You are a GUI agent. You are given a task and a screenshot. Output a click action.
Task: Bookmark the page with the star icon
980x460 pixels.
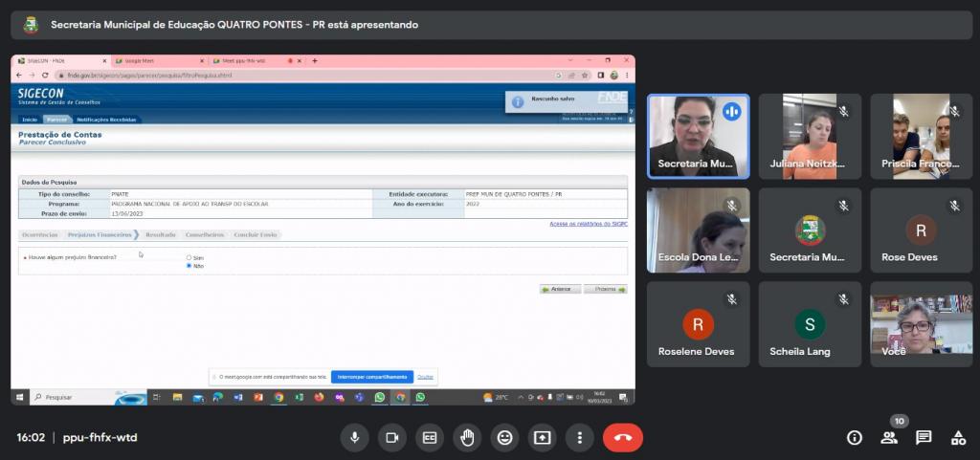[x=585, y=75]
